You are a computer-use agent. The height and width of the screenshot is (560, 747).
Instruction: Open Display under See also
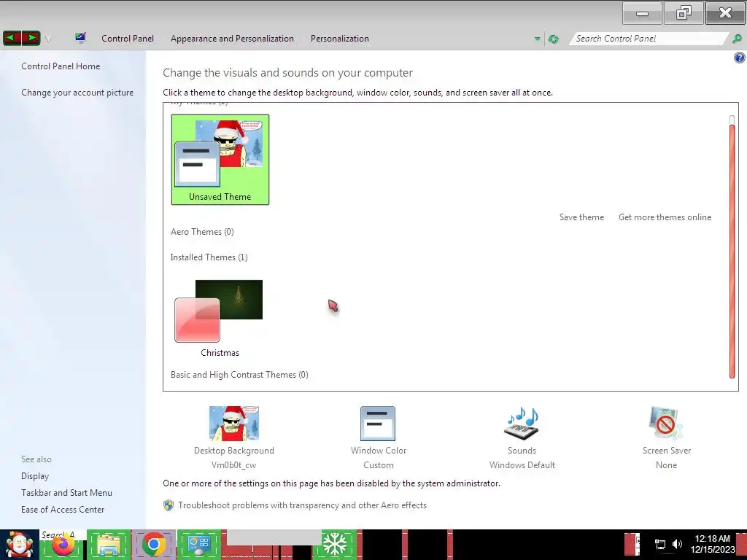(35, 476)
